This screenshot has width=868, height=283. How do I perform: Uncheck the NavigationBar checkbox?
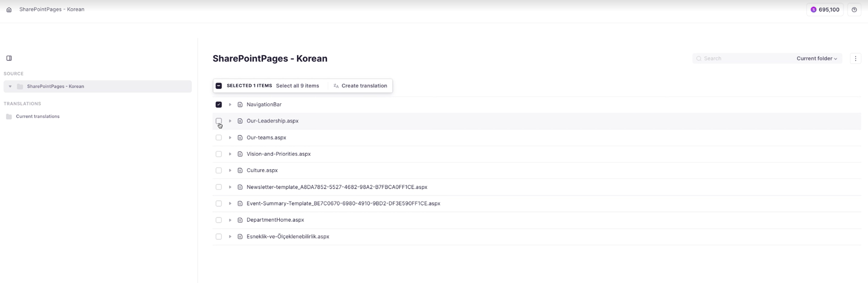point(219,105)
